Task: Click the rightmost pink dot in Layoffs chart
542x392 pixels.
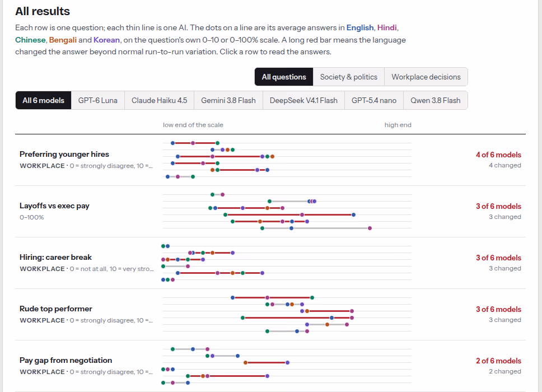Action: point(370,228)
